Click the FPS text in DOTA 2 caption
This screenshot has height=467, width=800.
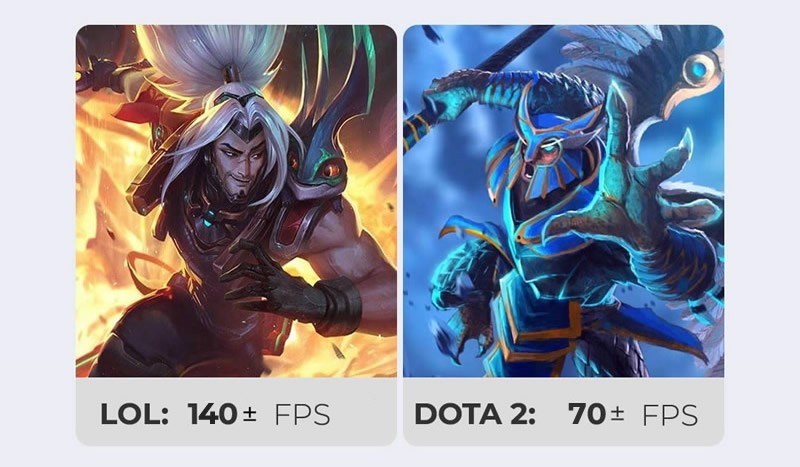(670, 414)
